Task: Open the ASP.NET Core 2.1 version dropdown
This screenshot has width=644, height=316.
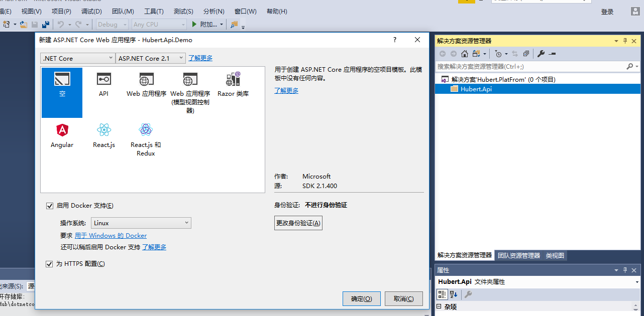Action: click(151, 58)
